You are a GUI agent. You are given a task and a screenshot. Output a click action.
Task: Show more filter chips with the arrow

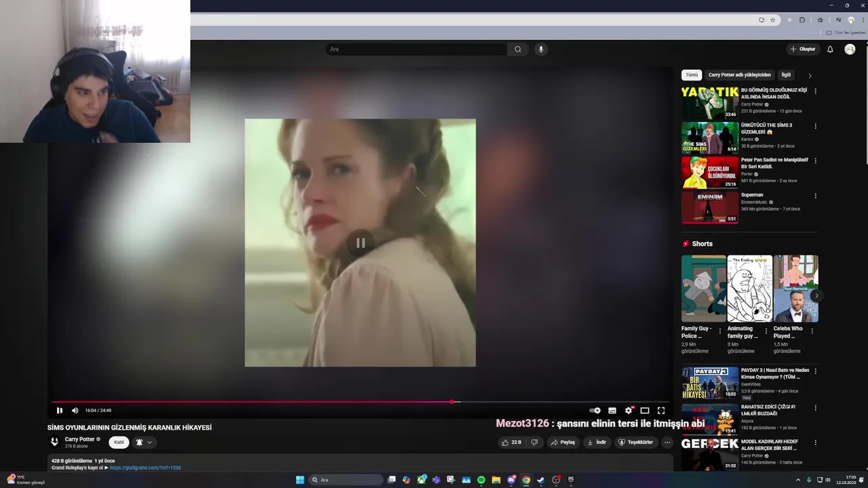coord(810,75)
